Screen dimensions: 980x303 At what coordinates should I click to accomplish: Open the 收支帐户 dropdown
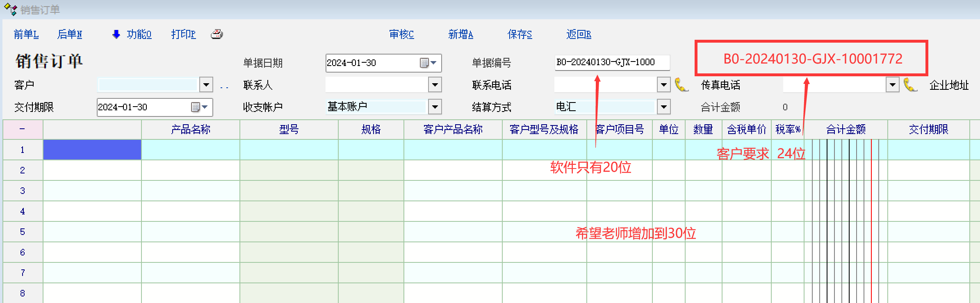click(435, 107)
